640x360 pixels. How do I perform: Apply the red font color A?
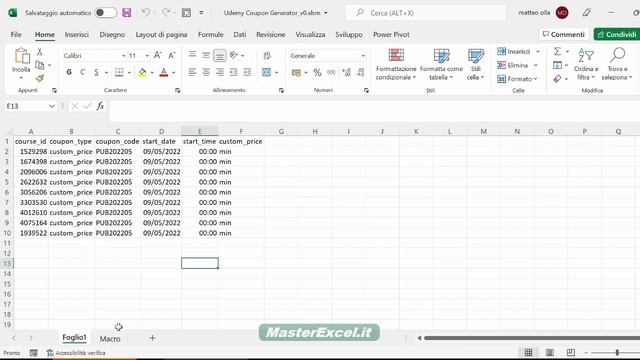(164, 73)
